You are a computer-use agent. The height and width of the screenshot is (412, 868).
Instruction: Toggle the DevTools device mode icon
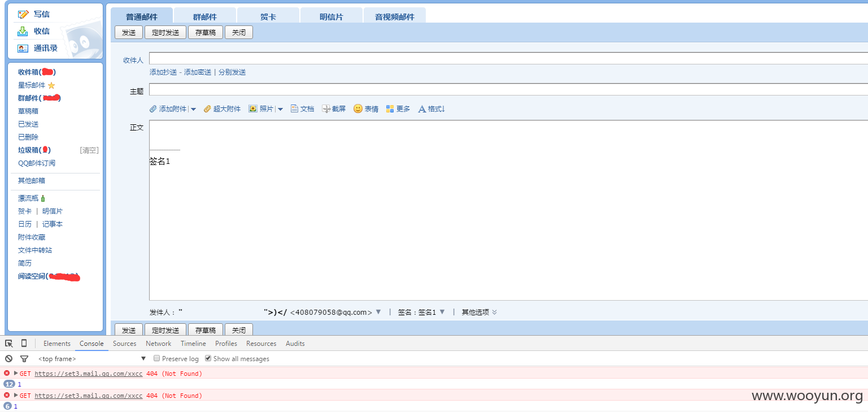24,343
